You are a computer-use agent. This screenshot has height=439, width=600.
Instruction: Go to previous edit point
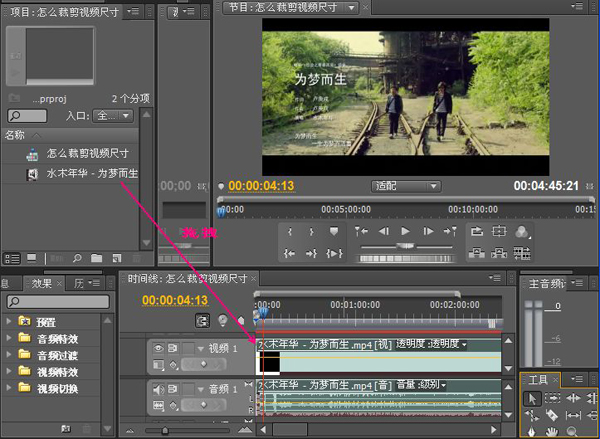[361, 231]
